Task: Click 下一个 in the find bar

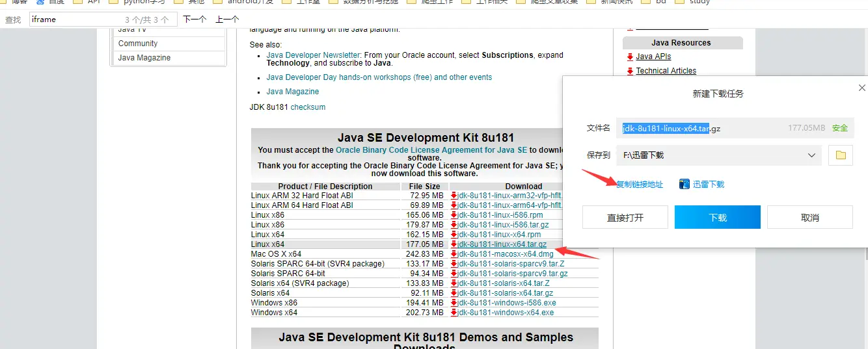Action: (x=195, y=19)
